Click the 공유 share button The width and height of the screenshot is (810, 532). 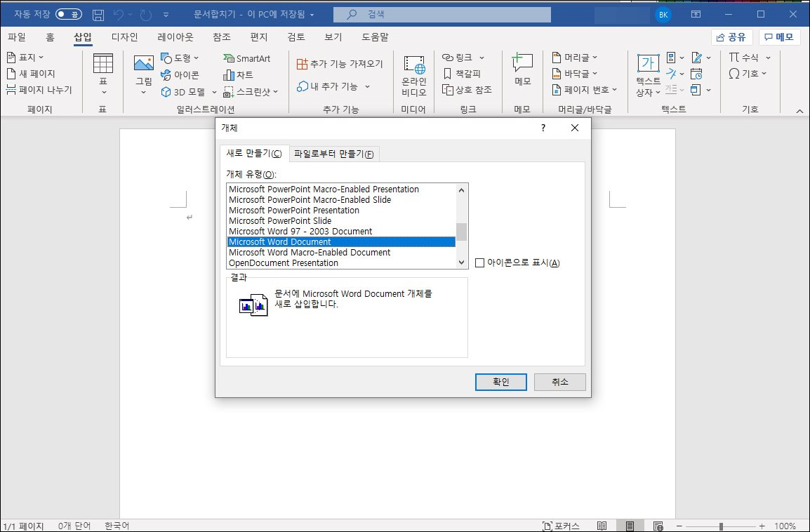pyautogui.click(x=731, y=37)
